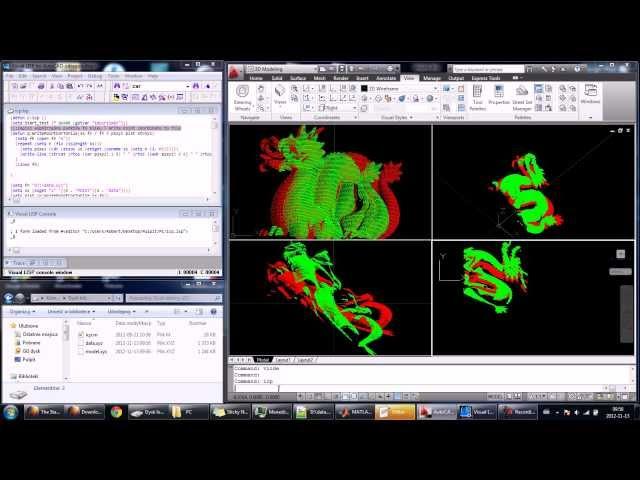Click the AutoCAD command line input field
This screenshot has width=640, height=480.
click(420, 388)
